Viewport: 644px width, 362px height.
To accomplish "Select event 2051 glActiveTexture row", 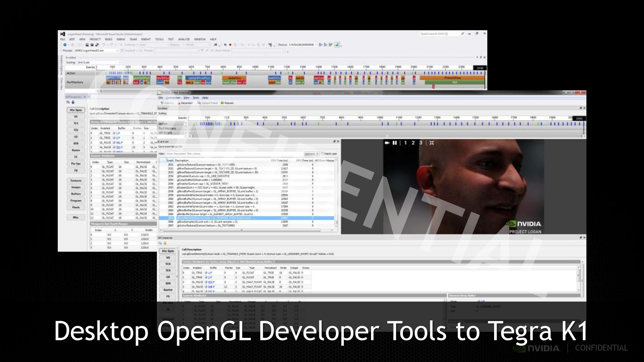I will point(246,165).
